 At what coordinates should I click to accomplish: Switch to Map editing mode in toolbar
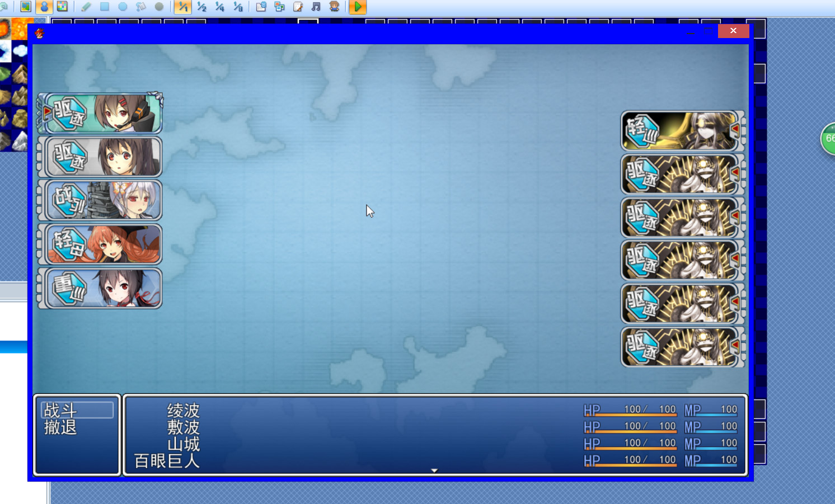click(26, 7)
